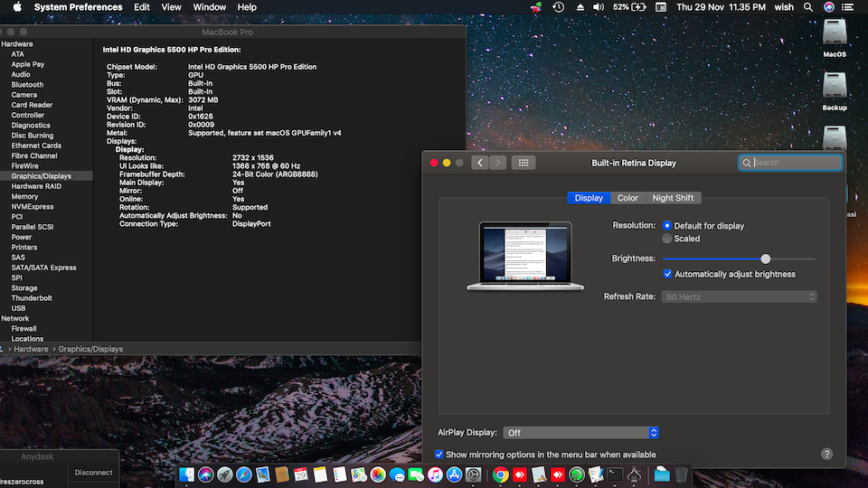Image resolution: width=868 pixels, height=488 pixels.
Task: Open Safari compass icon in Dock
Action: click(x=244, y=474)
